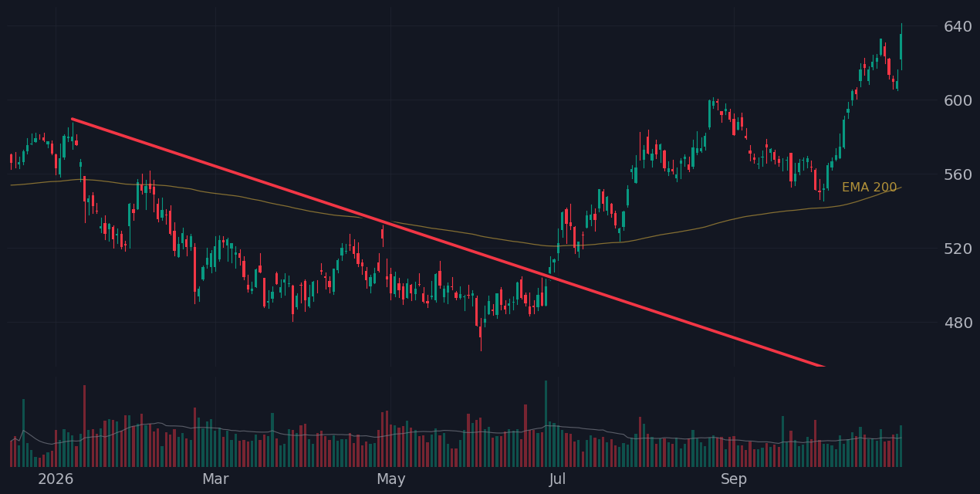Select the 600 price level label
This screenshot has width=980, height=494.
(958, 100)
